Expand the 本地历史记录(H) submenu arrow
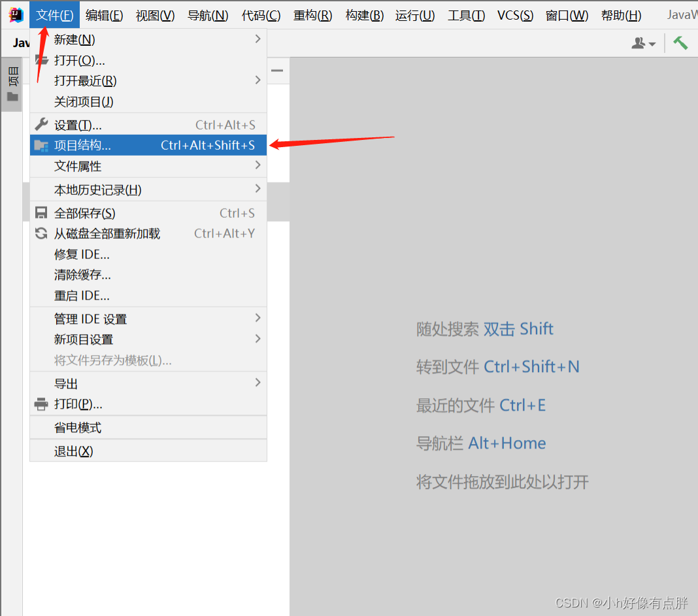This screenshot has height=616, width=698. coord(258,189)
